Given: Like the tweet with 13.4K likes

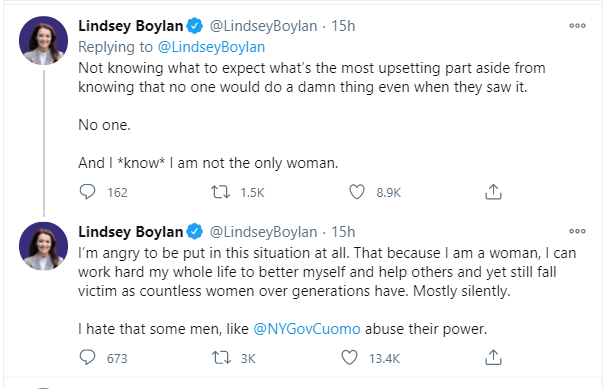Looking at the screenshot, I should [x=349, y=358].
